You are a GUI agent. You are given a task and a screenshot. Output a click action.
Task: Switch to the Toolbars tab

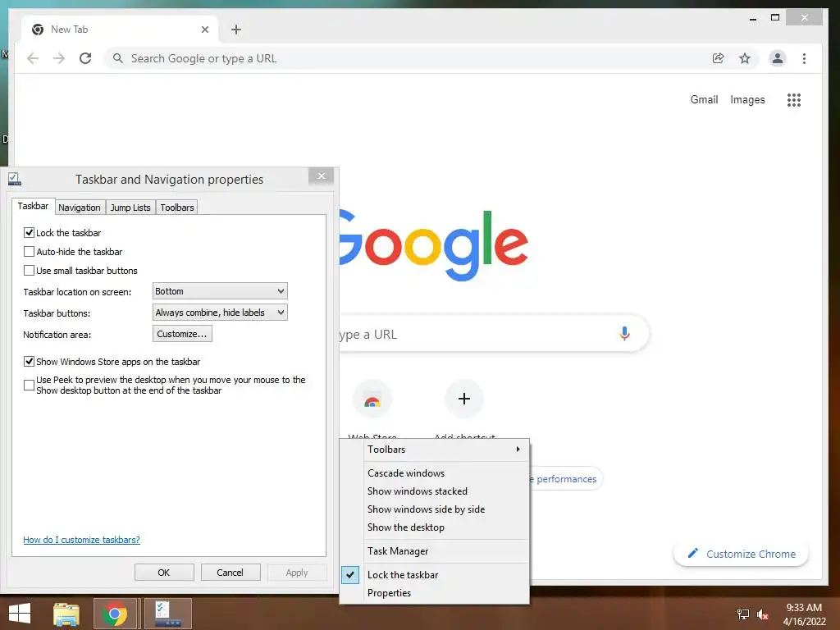177,208
